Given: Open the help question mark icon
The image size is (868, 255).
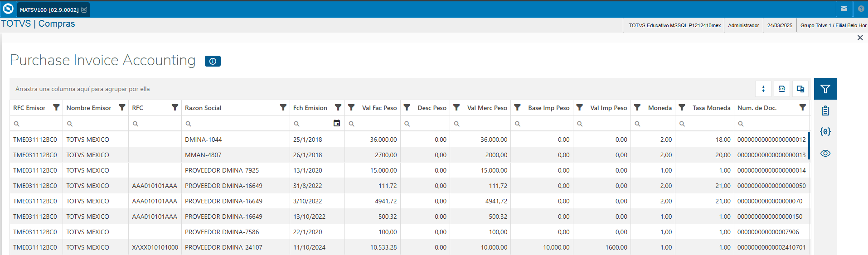Looking at the screenshot, I should tap(861, 9).
